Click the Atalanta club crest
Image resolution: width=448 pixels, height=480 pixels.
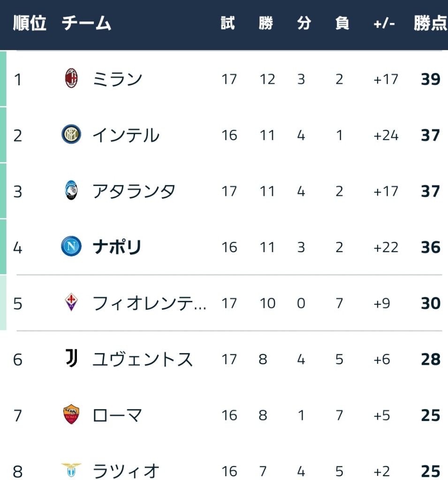point(71,191)
